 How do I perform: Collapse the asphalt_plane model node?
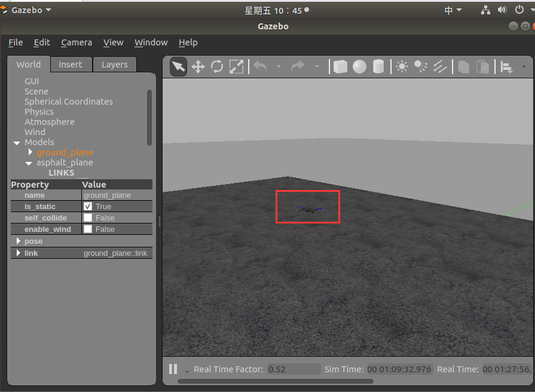coord(29,163)
